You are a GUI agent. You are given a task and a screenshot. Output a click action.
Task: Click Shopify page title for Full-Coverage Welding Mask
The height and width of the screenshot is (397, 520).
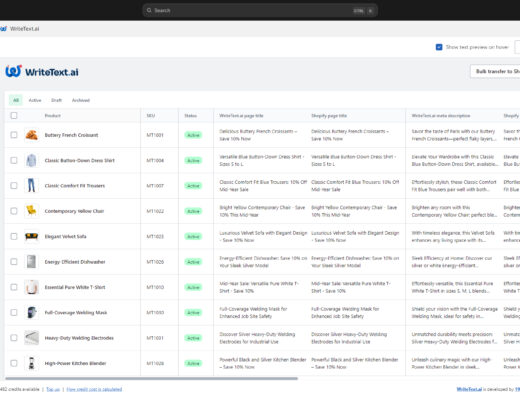point(345,312)
